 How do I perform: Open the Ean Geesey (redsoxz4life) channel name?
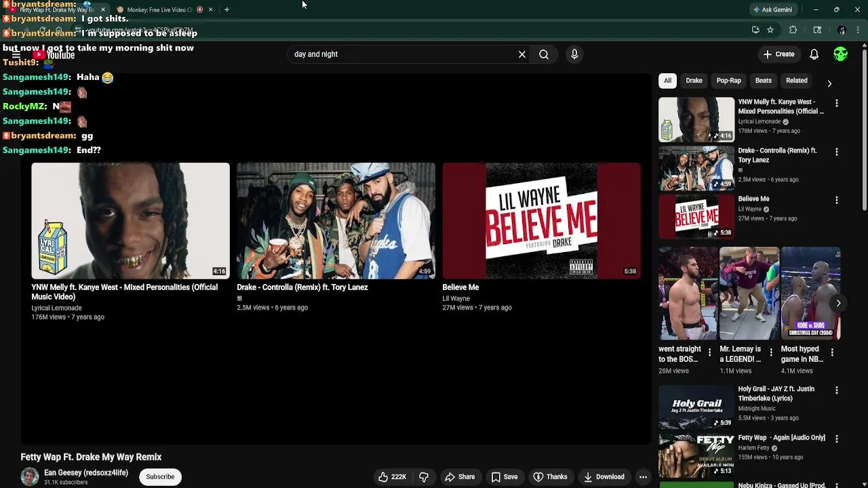coord(86,472)
